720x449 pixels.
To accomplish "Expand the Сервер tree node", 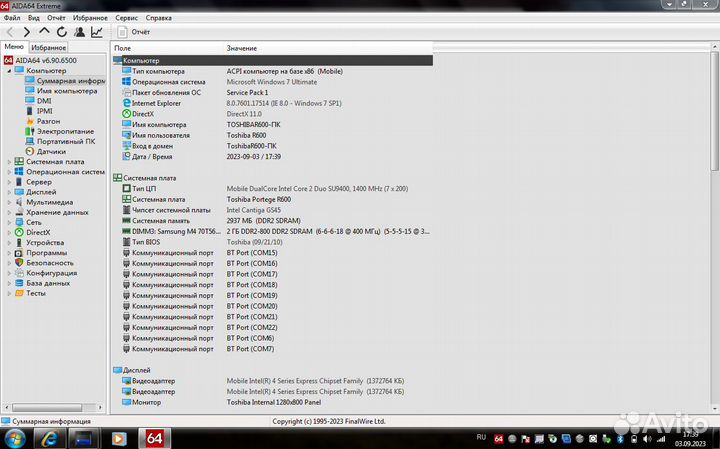I will tap(9, 182).
